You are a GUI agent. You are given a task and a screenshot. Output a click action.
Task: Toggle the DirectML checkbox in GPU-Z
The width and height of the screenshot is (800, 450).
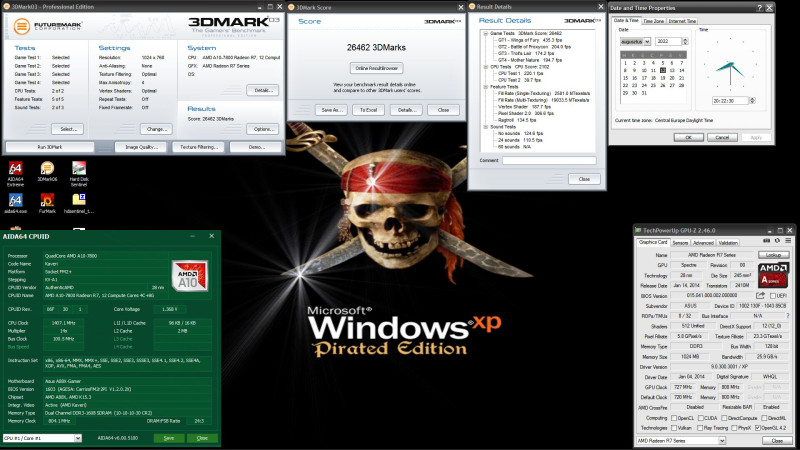coord(764,418)
